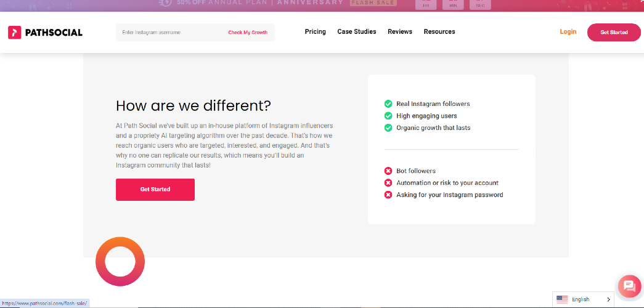Click the PATHSOCIAL wordmark text
This screenshot has width=644, height=308.
click(x=54, y=33)
